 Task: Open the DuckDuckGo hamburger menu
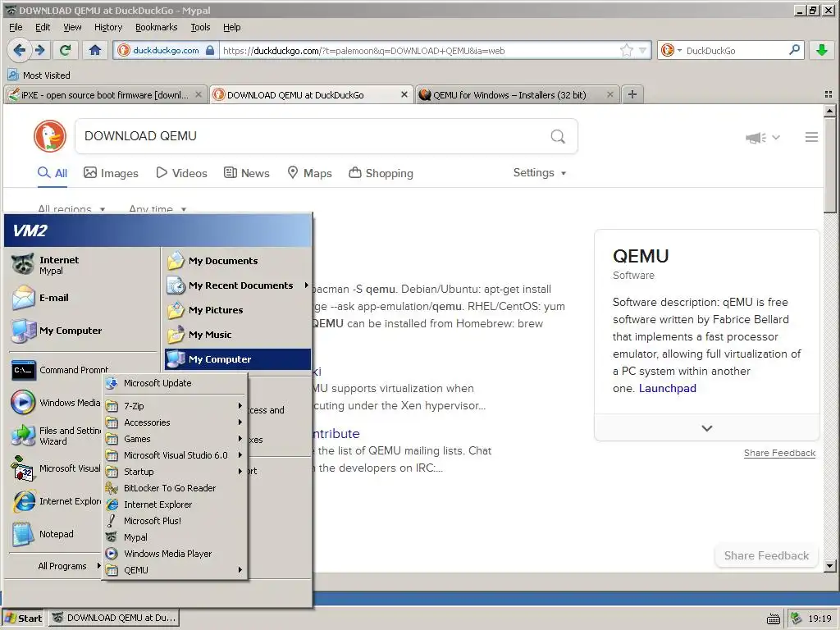pyautogui.click(x=811, y=137)
